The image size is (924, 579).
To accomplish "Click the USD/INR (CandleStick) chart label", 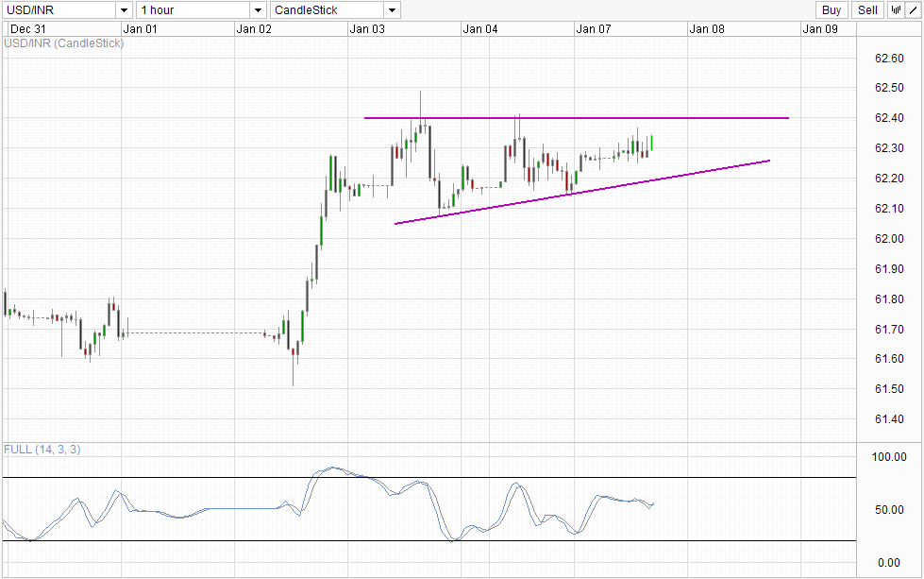I will pyautogui.click(x=63, y=43).
